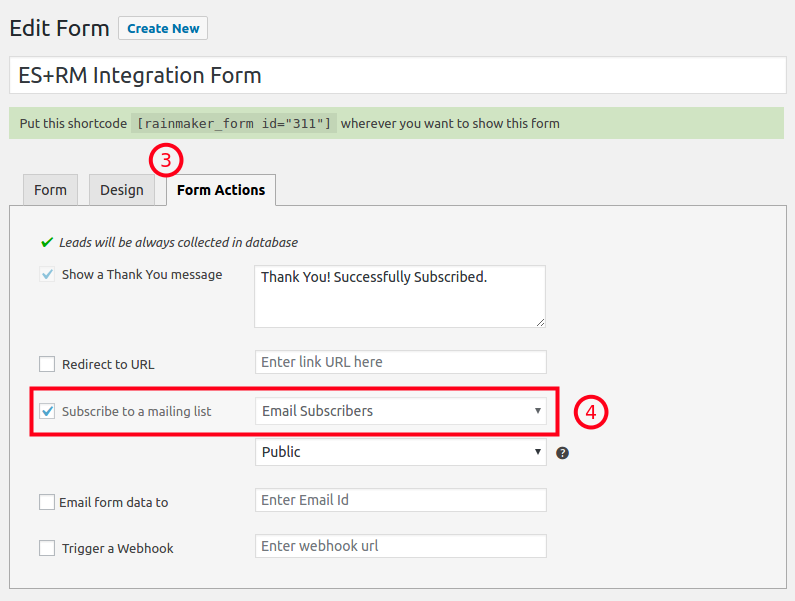This screenshot has height=601, width=795.
Task: Click the 'Trigger a Webhook' label
Action: coord(118,548)
